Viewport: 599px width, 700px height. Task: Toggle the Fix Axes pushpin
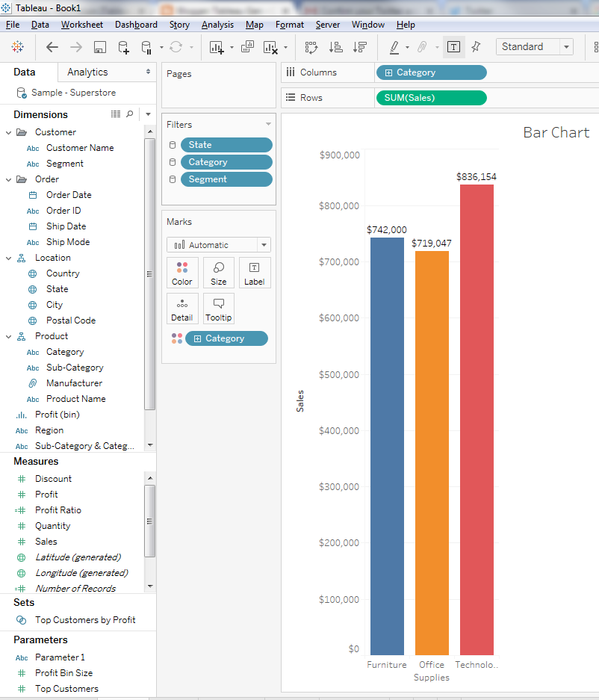click(476, 46)
